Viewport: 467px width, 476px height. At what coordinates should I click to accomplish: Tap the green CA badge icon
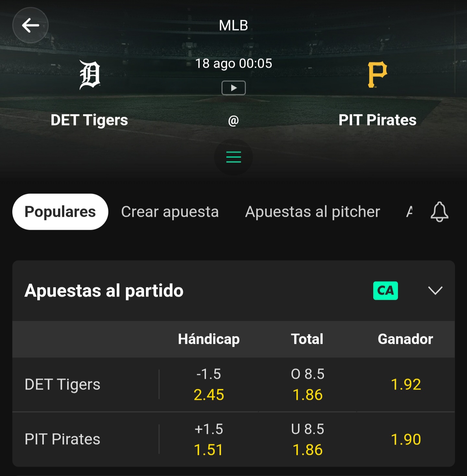385,291
